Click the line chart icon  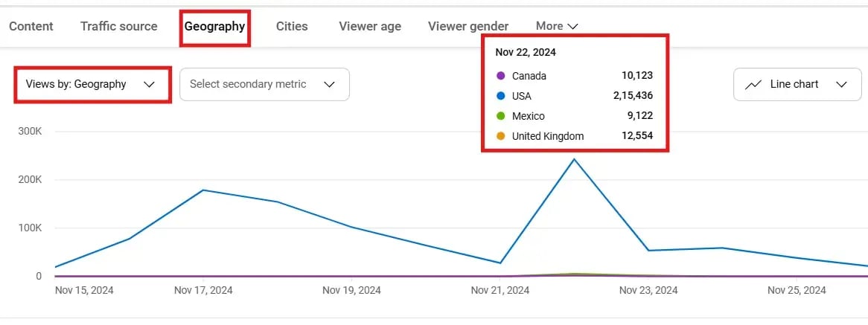[x=753, y=85]
